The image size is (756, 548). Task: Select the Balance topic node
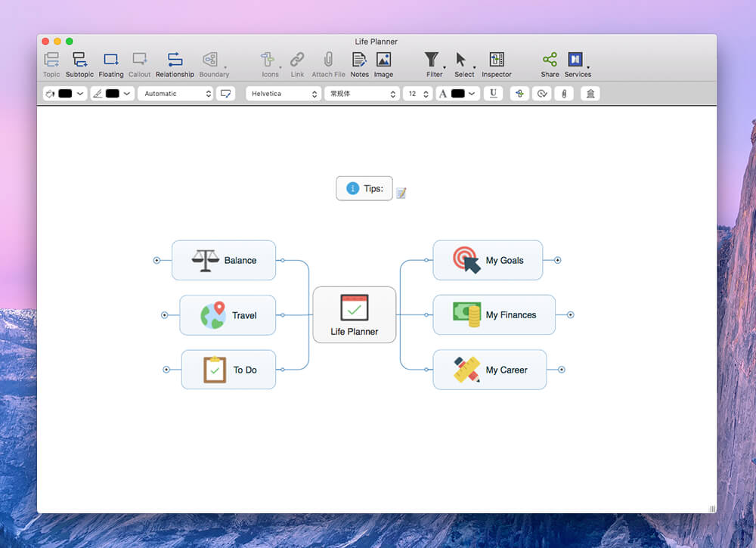pos(224,260)
